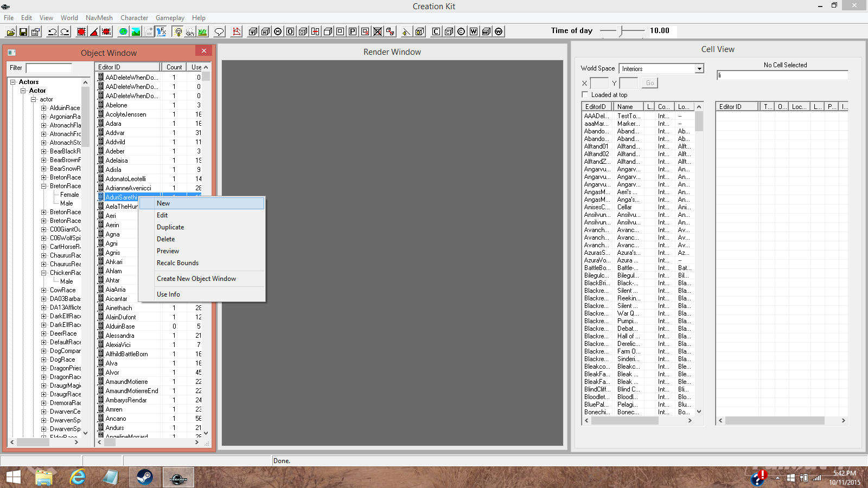Click the globe world icon in toolbar
This screenshot has width=868, height=488.
(123, 31)
